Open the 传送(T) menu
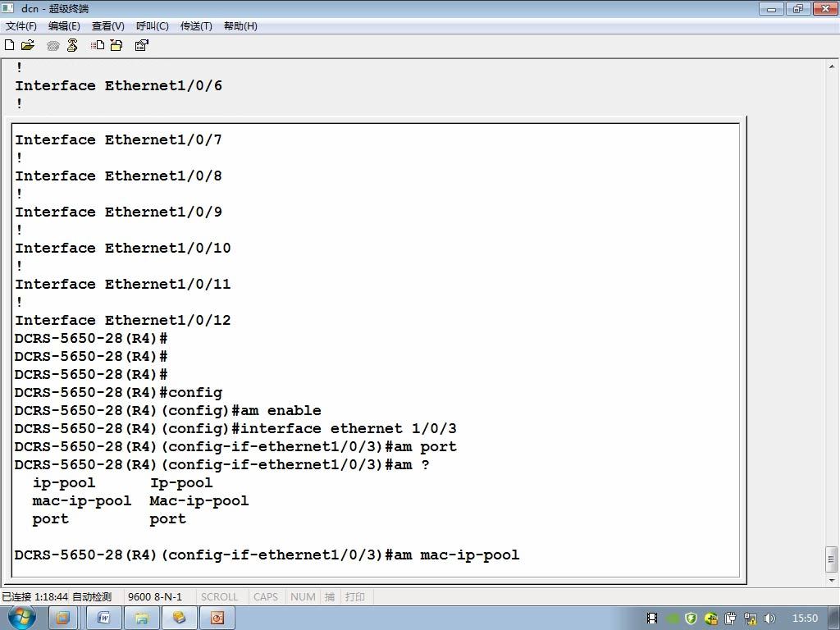840x630 pixels. pos(196,25)
